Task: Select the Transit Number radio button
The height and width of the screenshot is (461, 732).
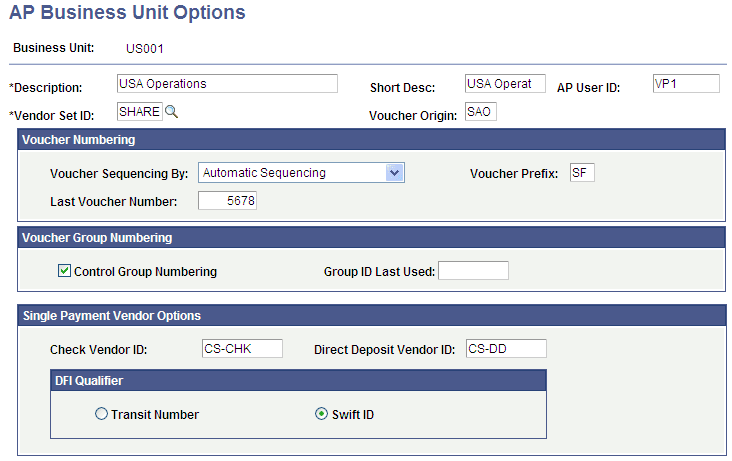Action: [101, 414]
